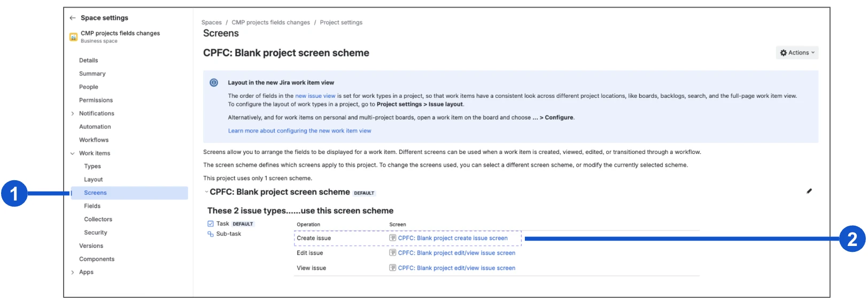Collapse the CPFC: Blank project screen scheme section
The height and width of the screenshot is (308, 868).
(x=206, y=191)
